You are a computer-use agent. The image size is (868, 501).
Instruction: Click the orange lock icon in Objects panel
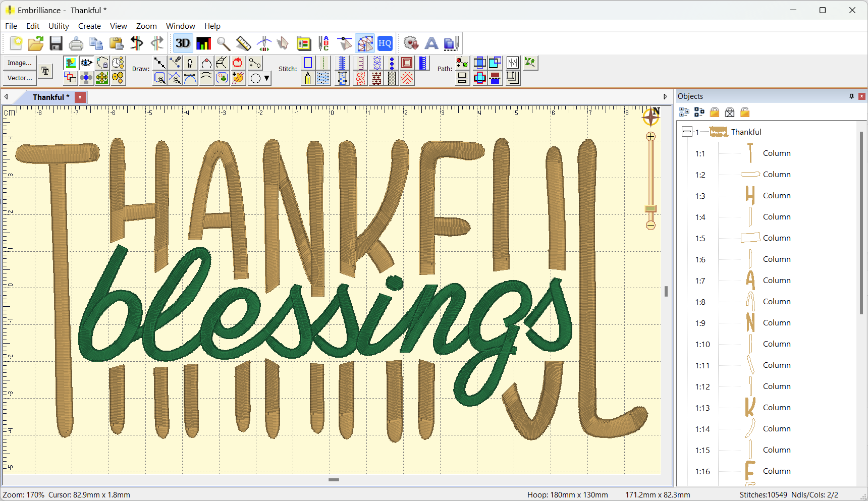coord(715,112)
